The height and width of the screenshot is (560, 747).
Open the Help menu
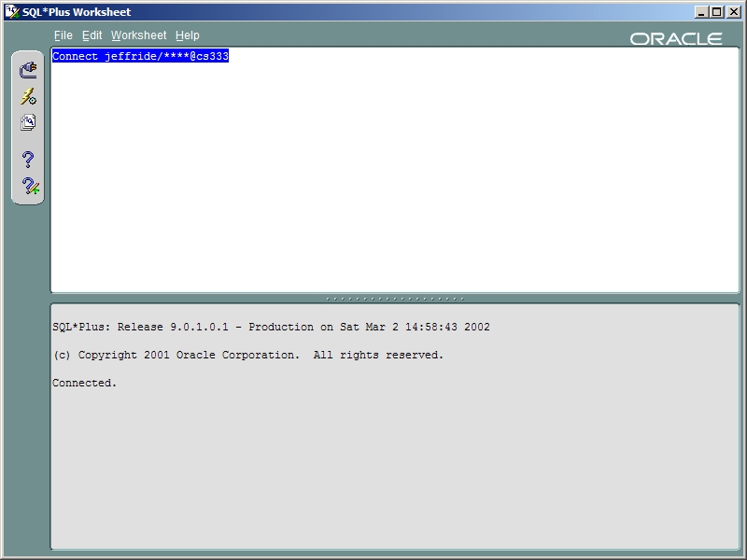click(187, 35)
